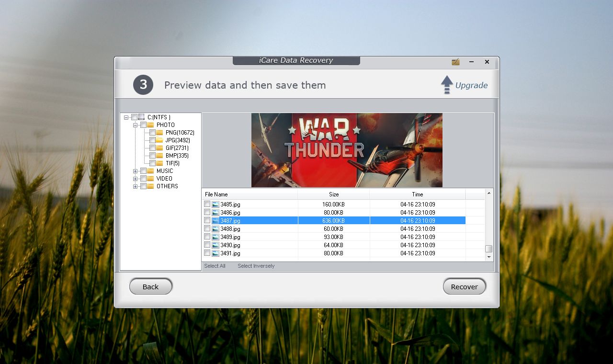Select the PNG(10672) tree label
Viewport: 613px width, 364px height.
point(180,132)
